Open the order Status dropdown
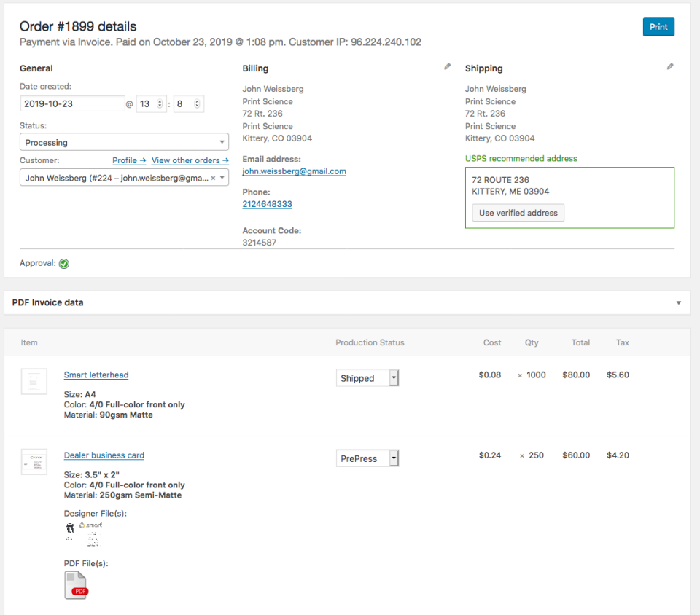Viewport: 700px width, 615px height. [x=124, y=143]
